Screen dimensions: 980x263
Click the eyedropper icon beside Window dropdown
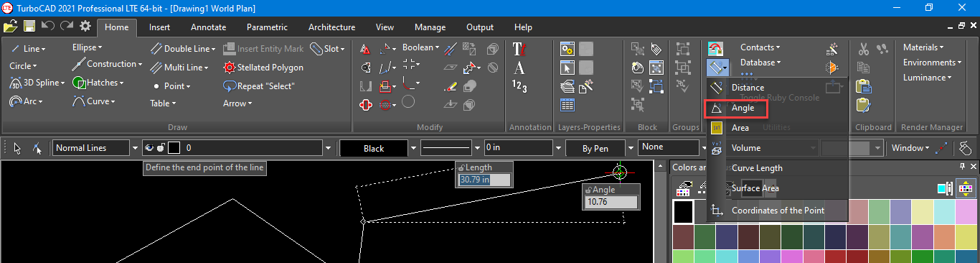point(942,148)
